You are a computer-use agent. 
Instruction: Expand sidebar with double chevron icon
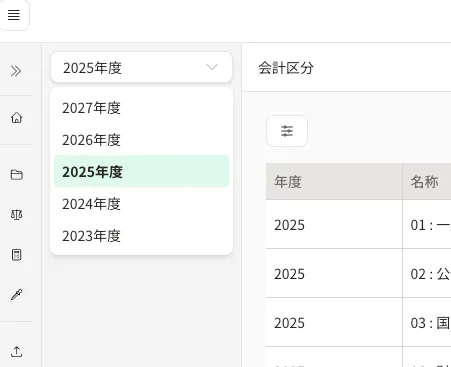(x=16, y=71)
